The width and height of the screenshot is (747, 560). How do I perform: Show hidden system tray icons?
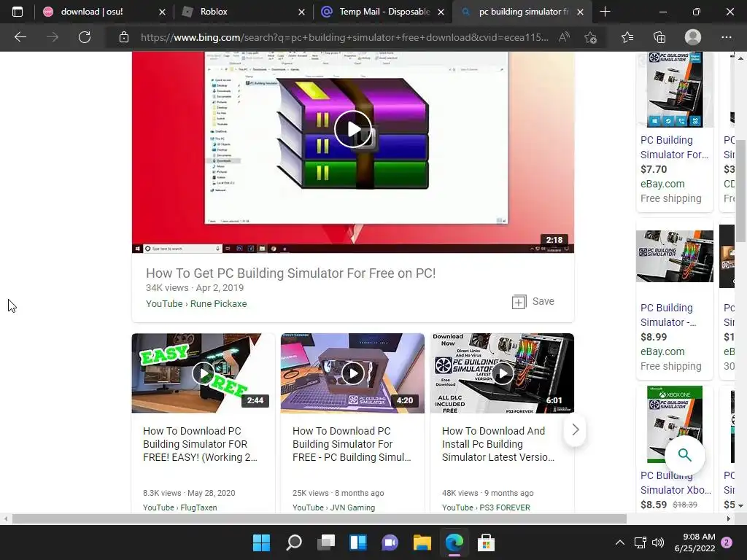(620, 542)
